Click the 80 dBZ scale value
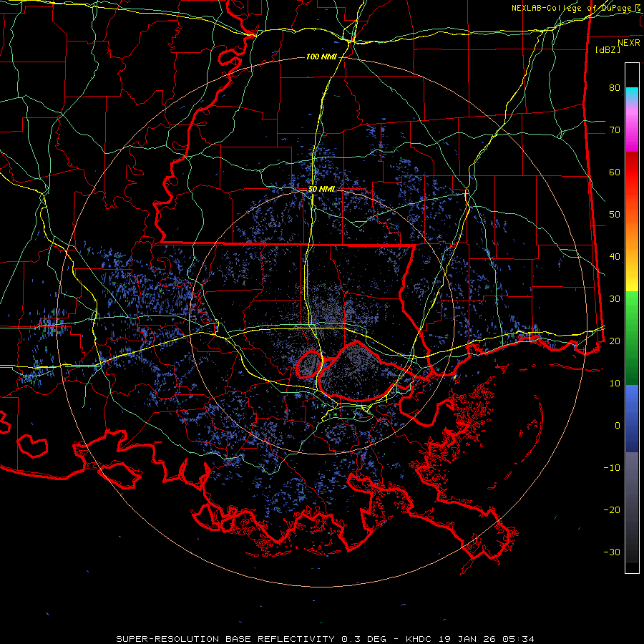Screen dimensions: 644x644 pyautogui.click(x=615, y=88)
